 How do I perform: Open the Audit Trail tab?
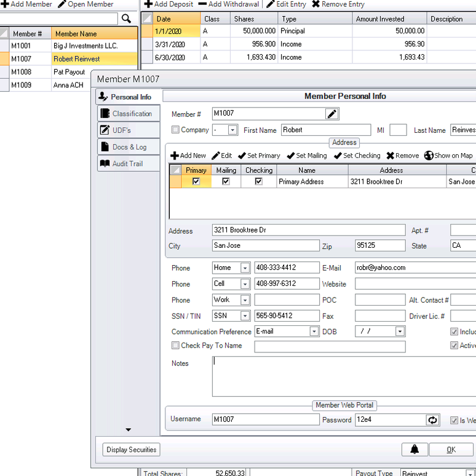click(x=128, y=164)
